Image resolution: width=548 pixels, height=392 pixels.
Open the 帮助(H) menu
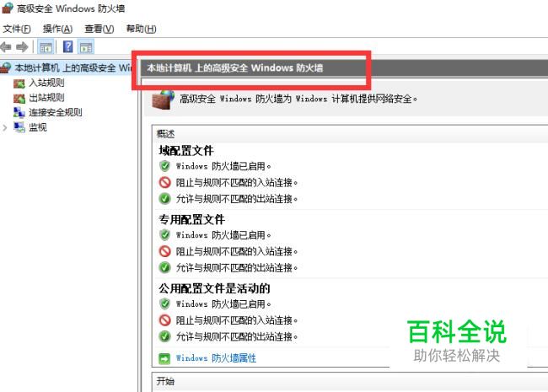point(141,29)
